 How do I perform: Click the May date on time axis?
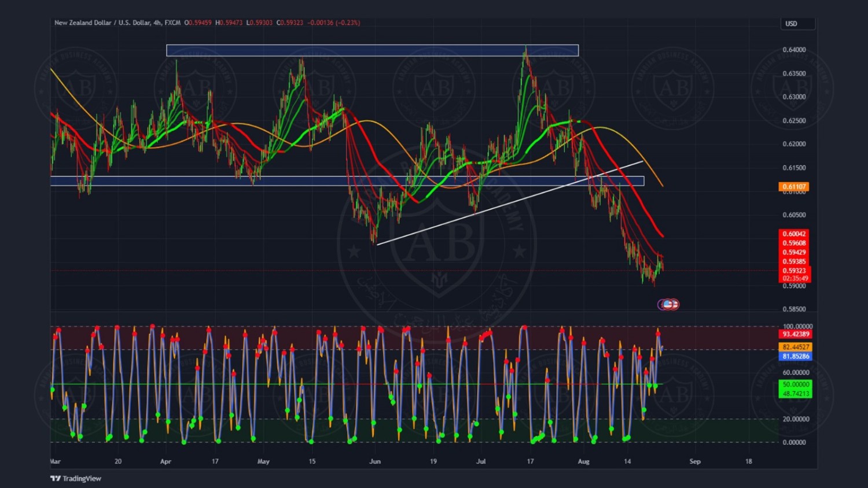pyautogui.click(x=263, y=461)
